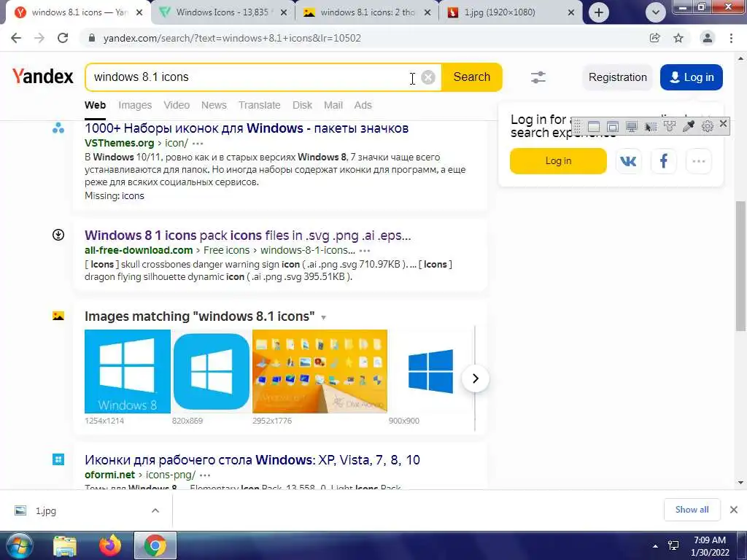Click the Registration button
Screen dimensions: 747x560
(x=617, y=77)
